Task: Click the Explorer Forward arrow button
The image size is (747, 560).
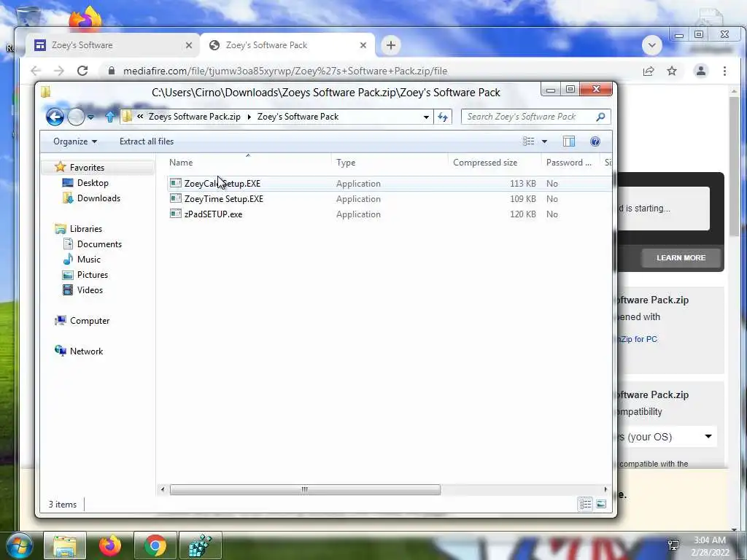Action: tap(76, 117)
